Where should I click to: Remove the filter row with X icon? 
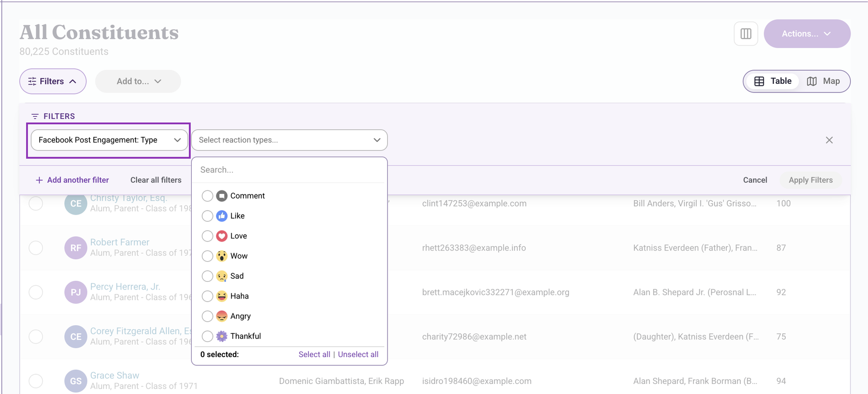(829, 140)
